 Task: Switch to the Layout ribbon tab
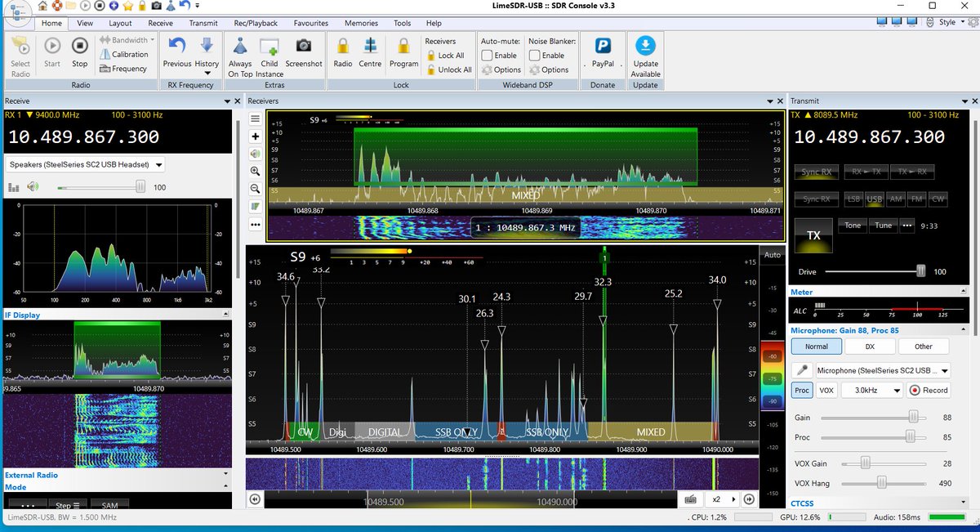[120, 24]
